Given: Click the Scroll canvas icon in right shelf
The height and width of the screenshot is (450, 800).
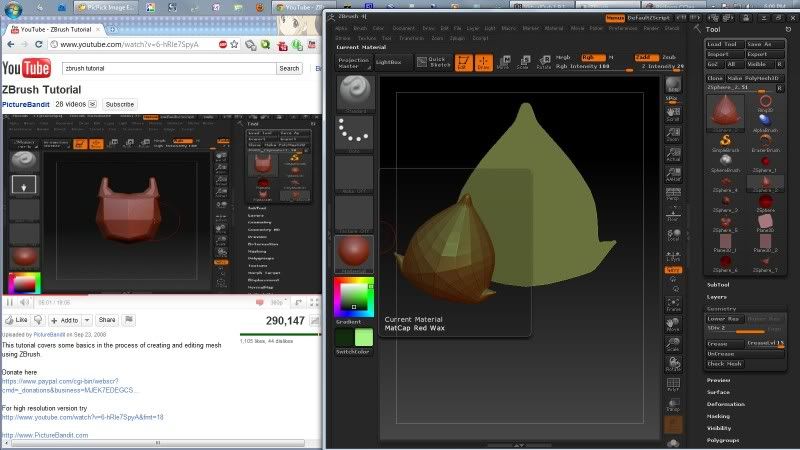Looking at the screenshot, I should pos(673,113).
